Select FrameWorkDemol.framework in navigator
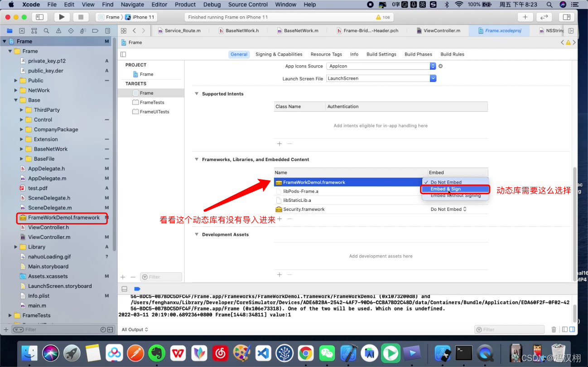Screen dimensions: 588x367 [63, 218]
